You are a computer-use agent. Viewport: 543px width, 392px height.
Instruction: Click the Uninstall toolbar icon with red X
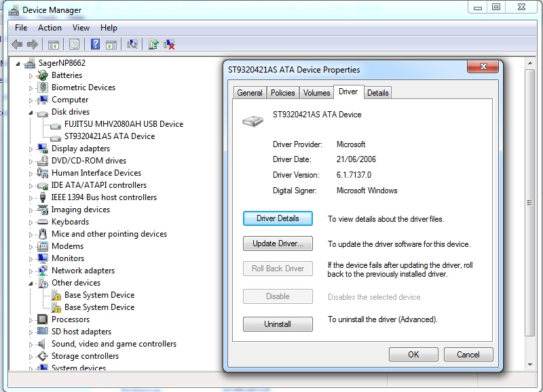[169, 44]
